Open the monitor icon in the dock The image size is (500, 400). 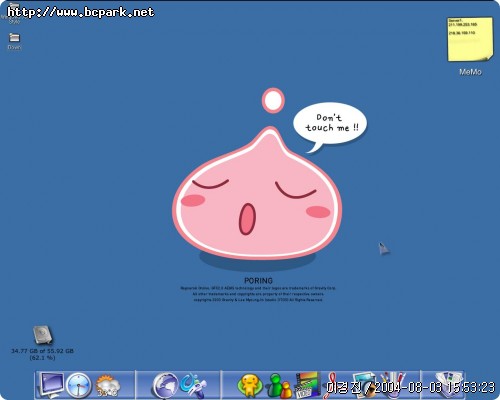coord(51,385)
